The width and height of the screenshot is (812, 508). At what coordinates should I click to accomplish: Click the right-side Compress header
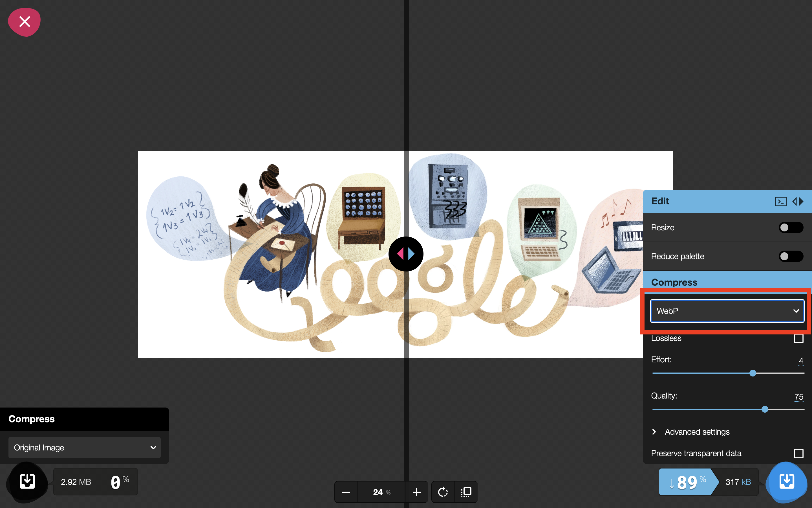coord(727,282)
